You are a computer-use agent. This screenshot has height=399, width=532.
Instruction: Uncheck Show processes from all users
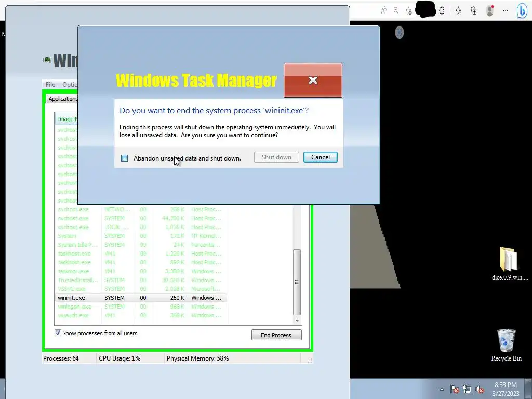coord(58,333)
